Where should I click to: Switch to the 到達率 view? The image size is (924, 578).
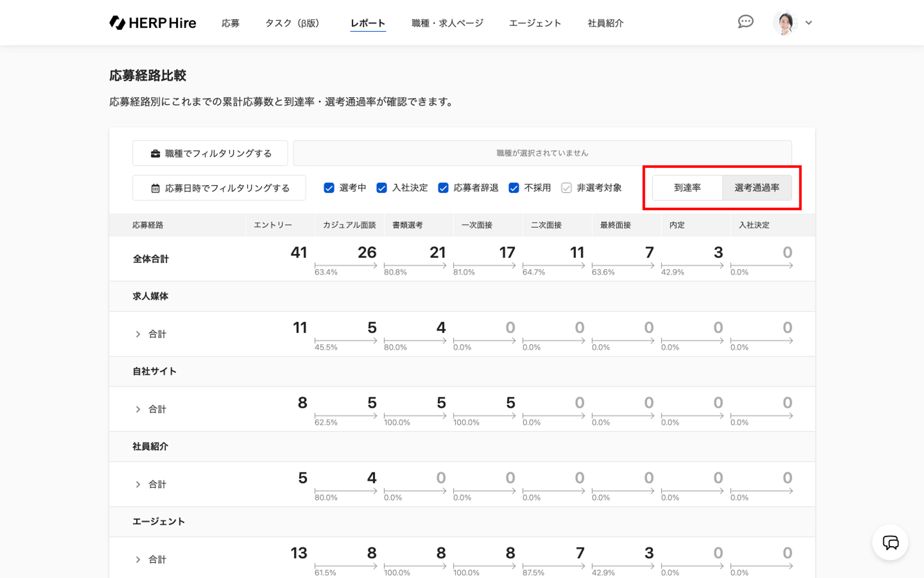pos(687,188)
